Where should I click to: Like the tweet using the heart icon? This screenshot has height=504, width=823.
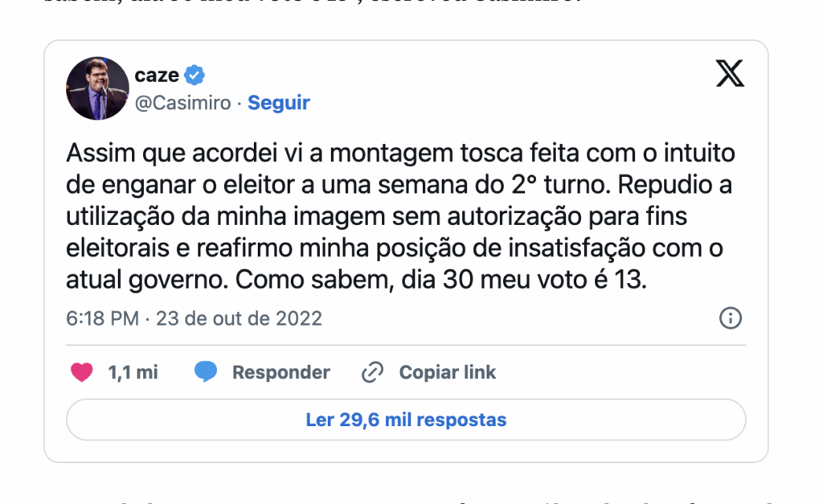[80, 372]
